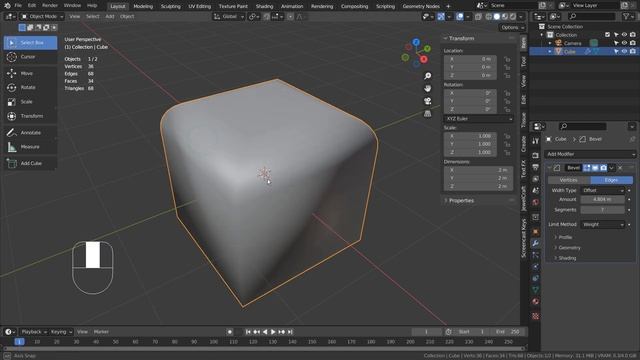
Task: Pick the Measure tool
Action: pyautogui.click(x=30, y=147)
